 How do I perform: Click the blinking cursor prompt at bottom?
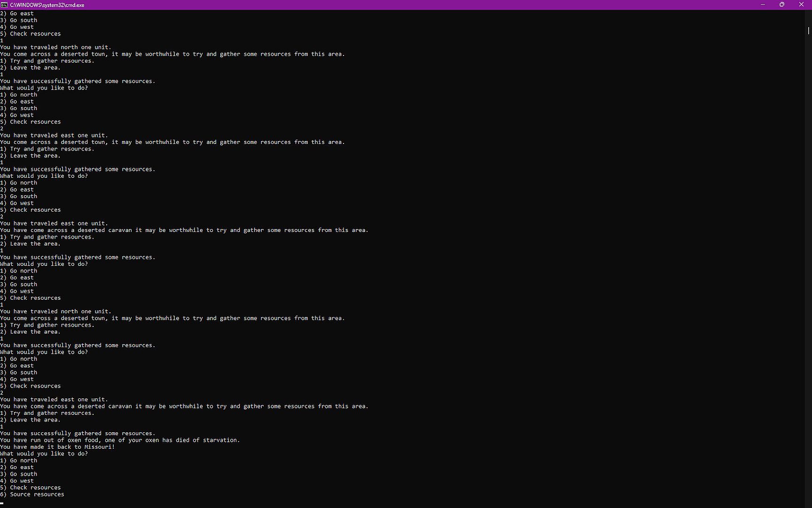pos(2,503)
